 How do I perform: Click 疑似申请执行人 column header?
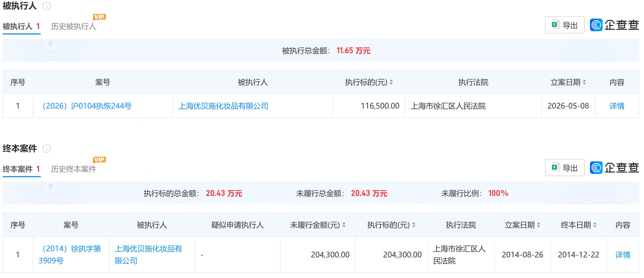(x=237, y=225)
